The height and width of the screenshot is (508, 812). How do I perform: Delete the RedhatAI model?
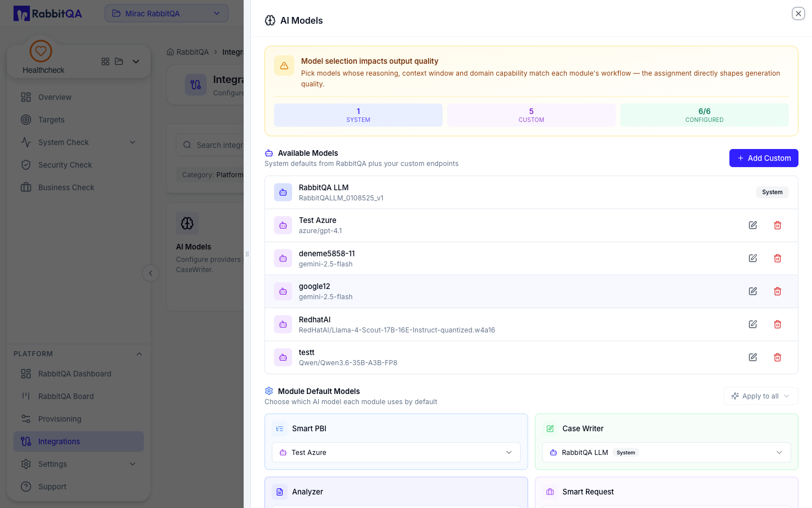[778, 324]
